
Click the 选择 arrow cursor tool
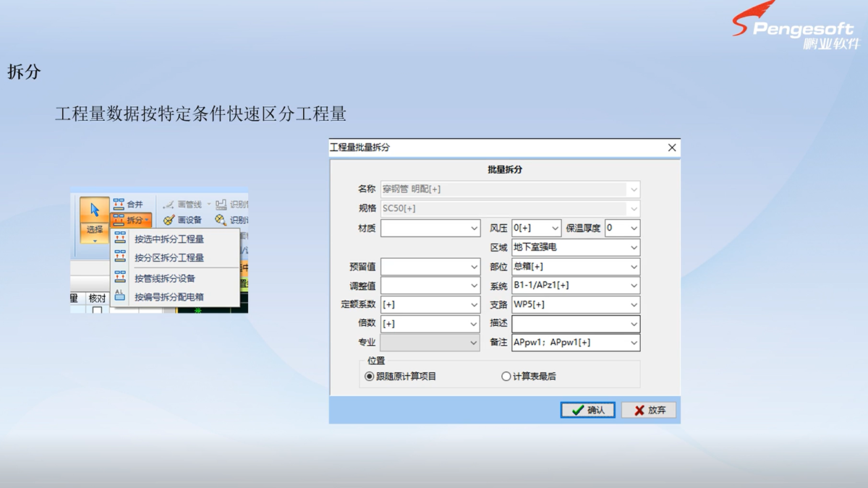94,210
